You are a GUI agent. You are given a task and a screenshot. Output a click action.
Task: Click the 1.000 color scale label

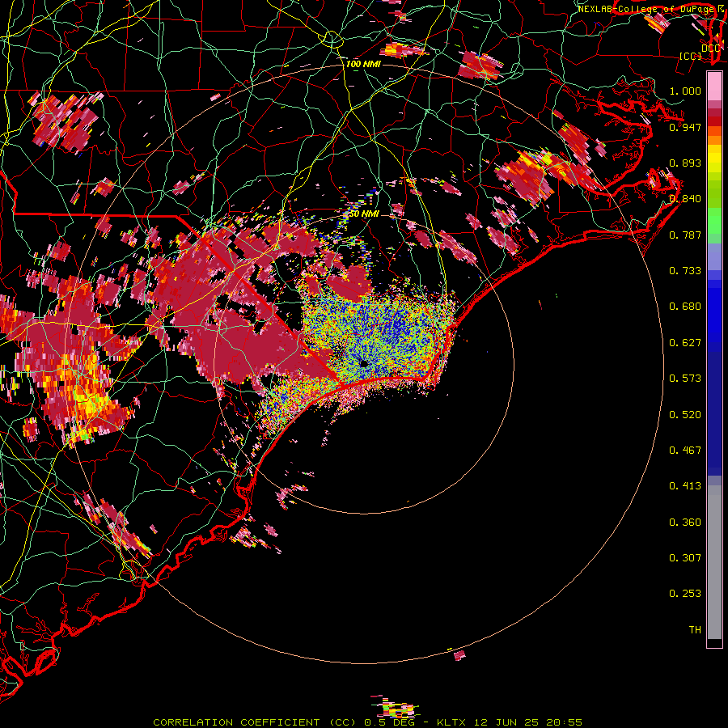[685, 91]
